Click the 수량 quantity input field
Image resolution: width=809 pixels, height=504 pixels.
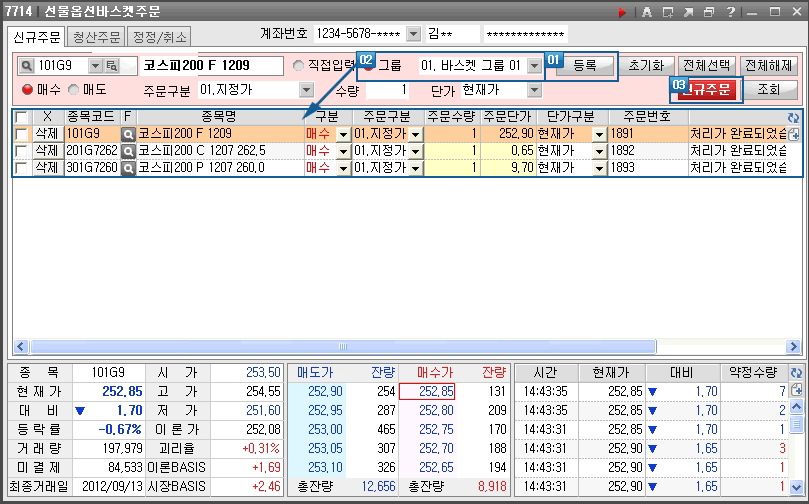click(x=388, y=90)
